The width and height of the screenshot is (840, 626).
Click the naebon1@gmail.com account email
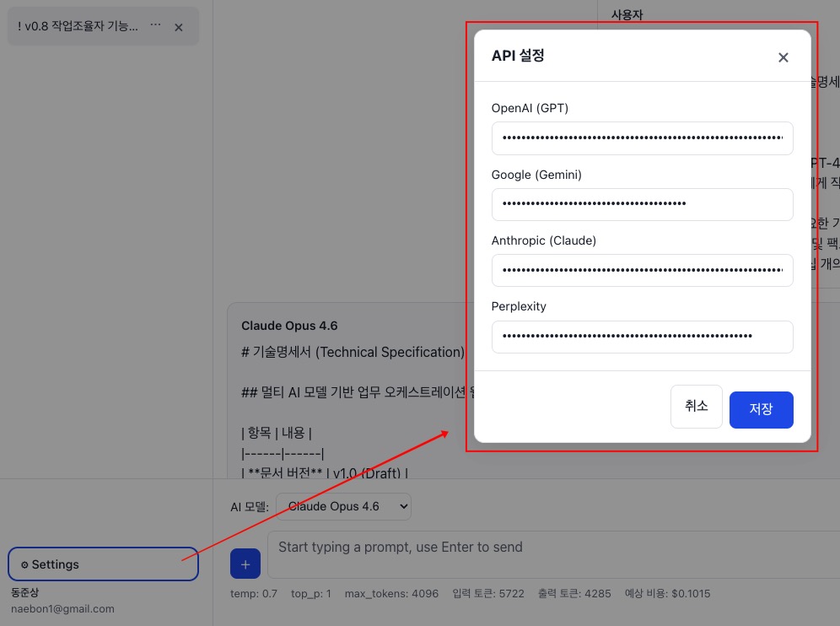pos(62,608)
